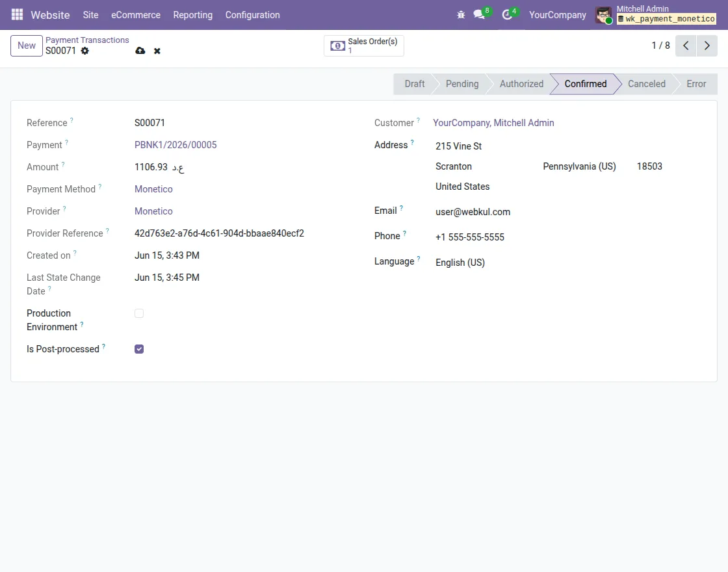Click the country United States
Viewport: 728px width, 572px height.
click(x=462, y=187)
